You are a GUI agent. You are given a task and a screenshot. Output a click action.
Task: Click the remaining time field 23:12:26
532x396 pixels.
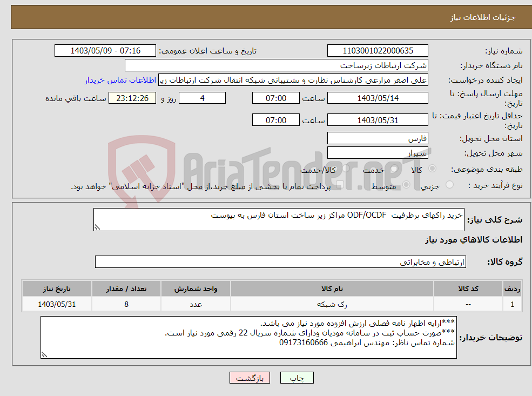(x=132, y=98)
